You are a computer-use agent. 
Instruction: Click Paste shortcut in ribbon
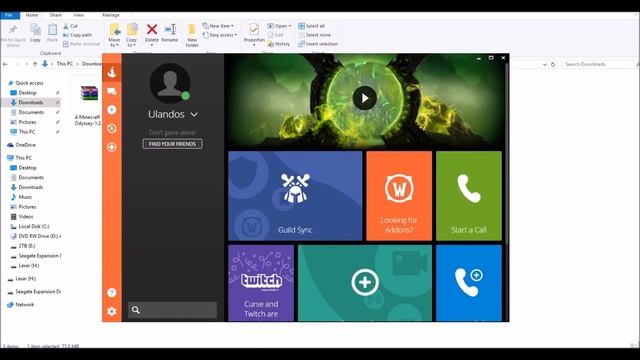click(82, 44)
